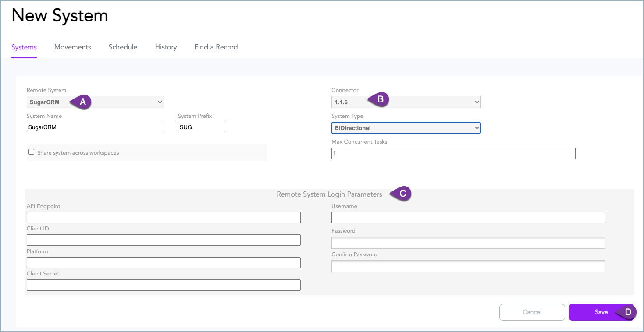Click the System Prefix field

pos(202,127)
